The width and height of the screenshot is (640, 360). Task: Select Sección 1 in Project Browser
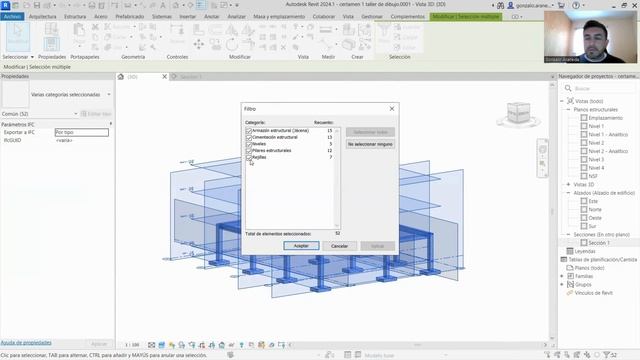[x=599, y=243]
